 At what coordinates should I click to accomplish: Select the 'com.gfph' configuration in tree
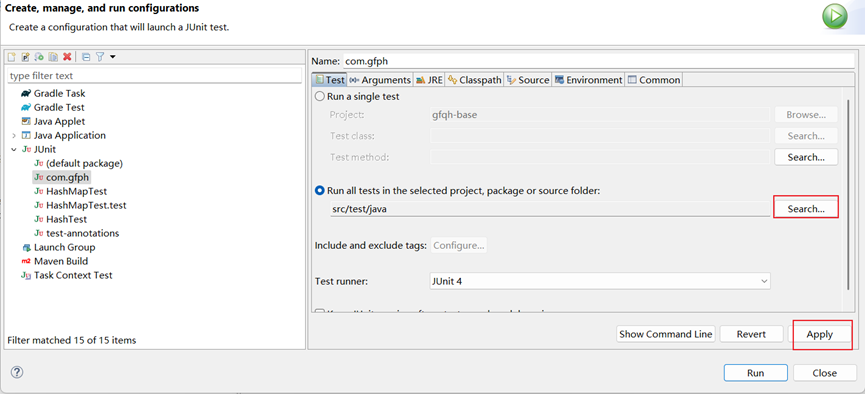click(x=68, y=177)
